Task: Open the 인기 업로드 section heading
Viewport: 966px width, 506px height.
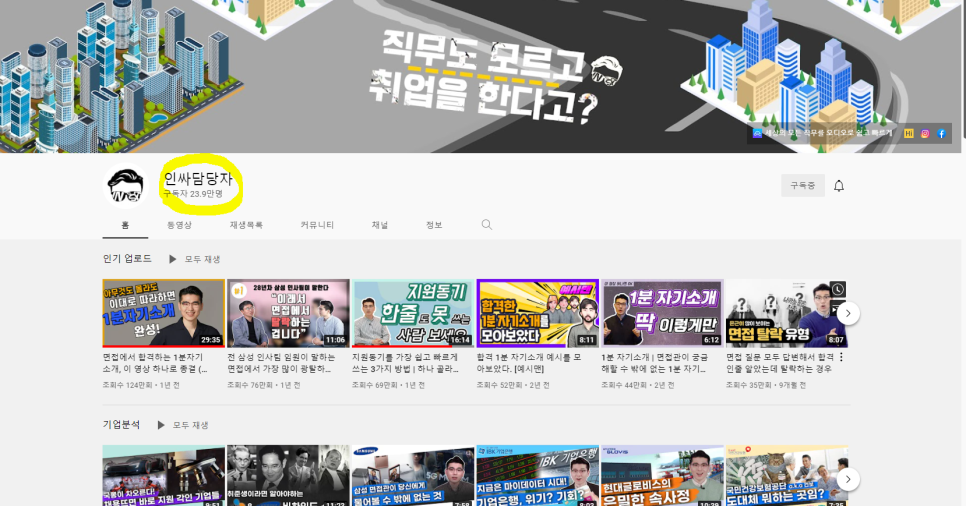Action: (127, 258)
